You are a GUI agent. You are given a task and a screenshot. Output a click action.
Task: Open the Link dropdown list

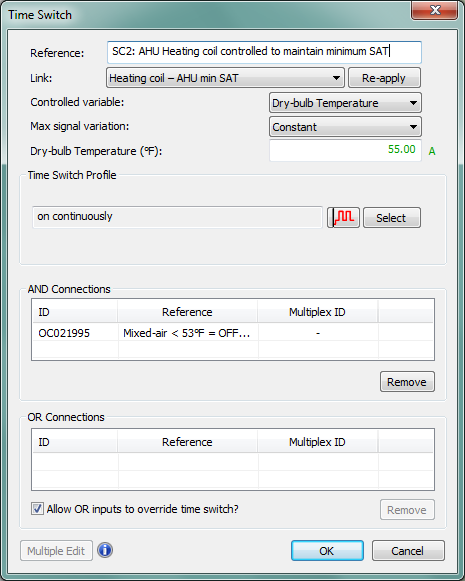pyautogui.click(x=225, y=78)
